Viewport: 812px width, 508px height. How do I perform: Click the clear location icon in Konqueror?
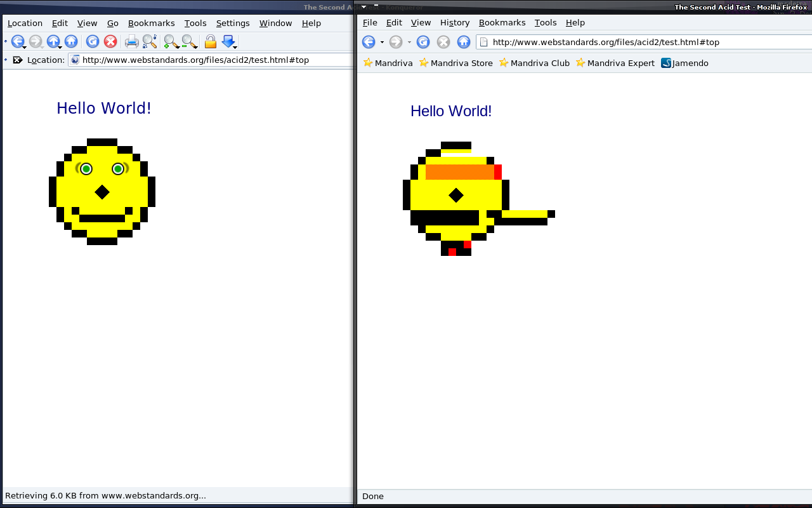click(x=18, y=60)
